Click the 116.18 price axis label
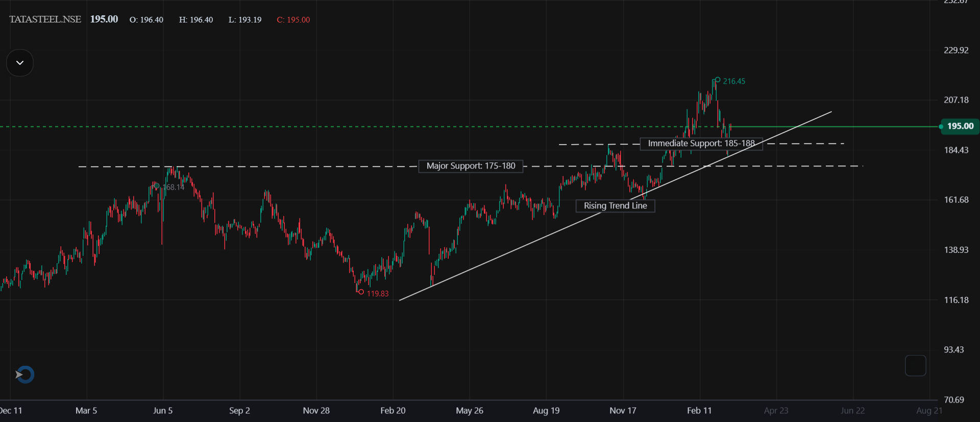980x422 pixels. click(956, 300)
